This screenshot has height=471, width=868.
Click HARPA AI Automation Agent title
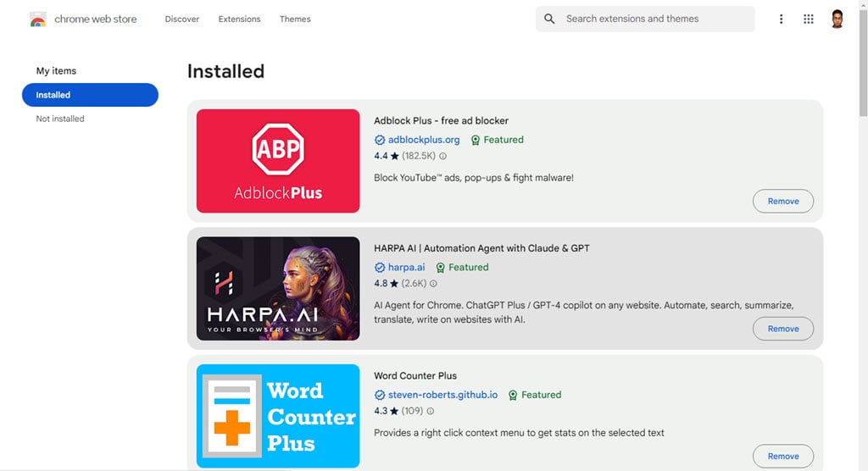point(481,248)
